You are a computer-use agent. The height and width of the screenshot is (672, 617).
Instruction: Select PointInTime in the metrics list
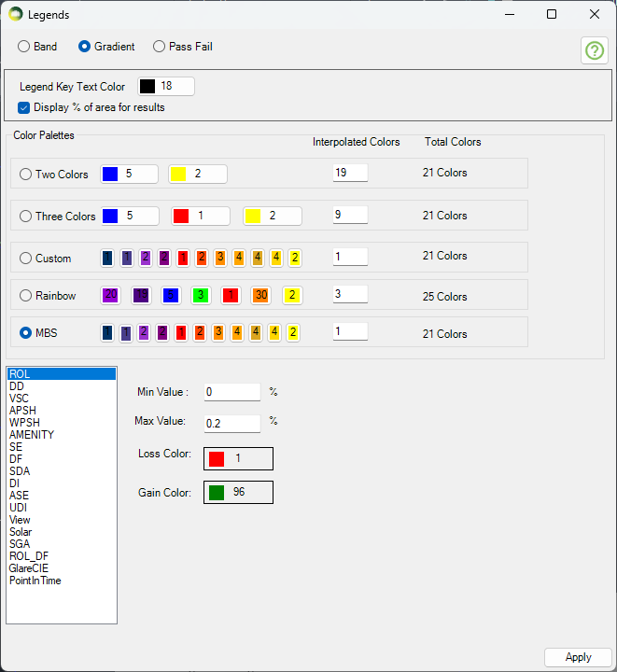[62, 581]
